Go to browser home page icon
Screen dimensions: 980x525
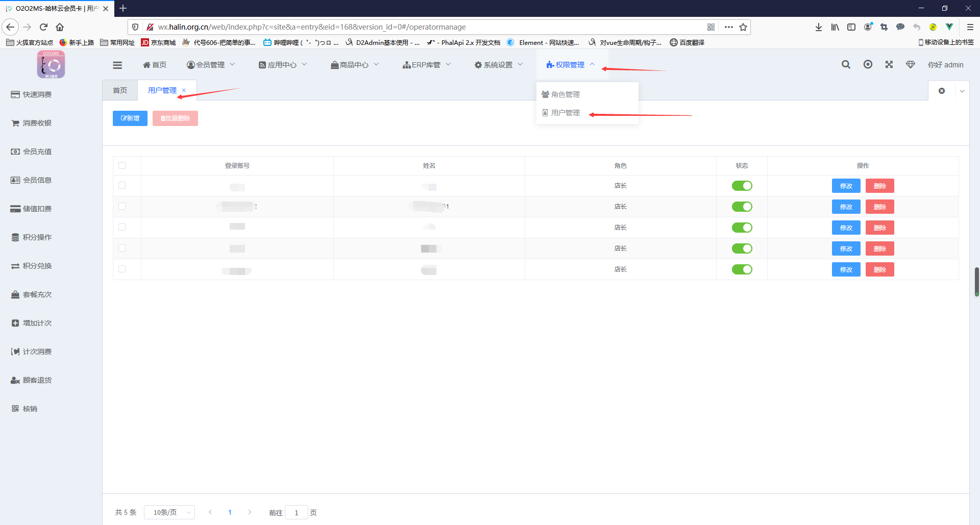point(60,27)
